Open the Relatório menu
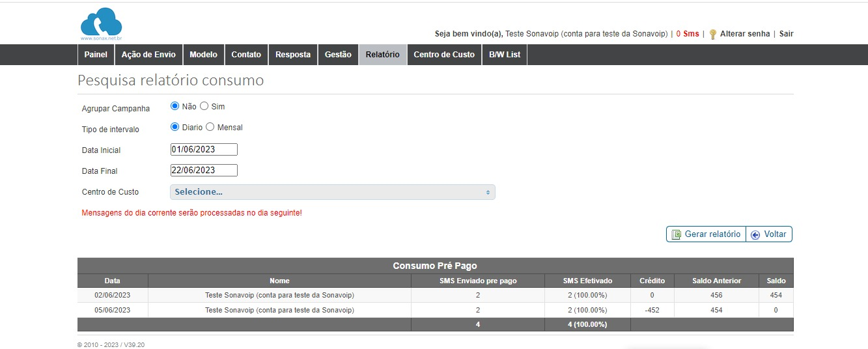Image resolution: width=868 pixels, height=349 pixels. coord(383,55)
